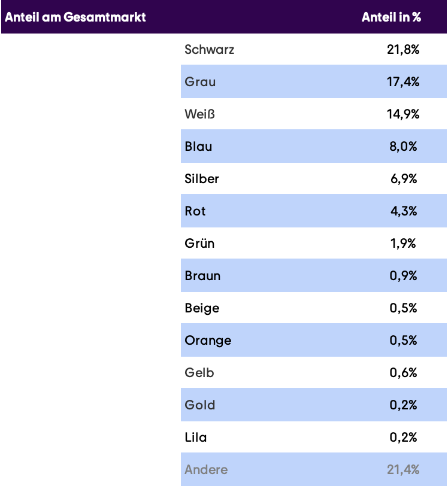Click the Grün label
448x486 pixels.
[x=199, y=244]
